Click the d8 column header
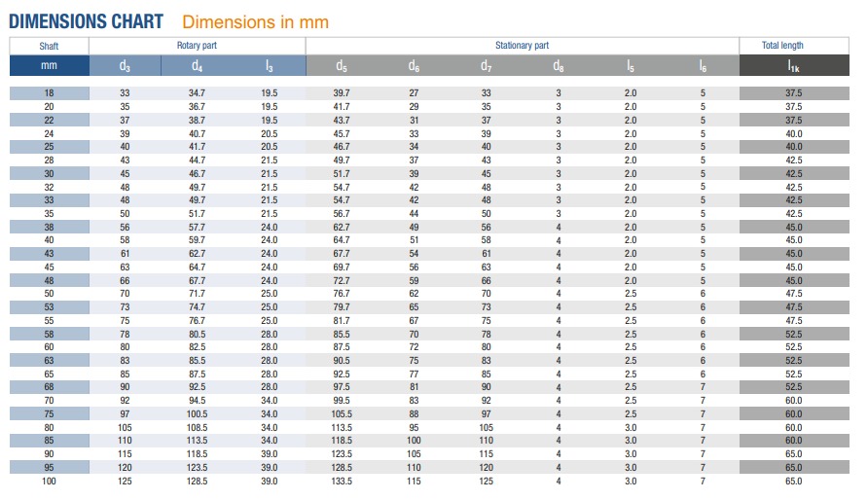This screenshot has height=500, width=868. (558, 66)
